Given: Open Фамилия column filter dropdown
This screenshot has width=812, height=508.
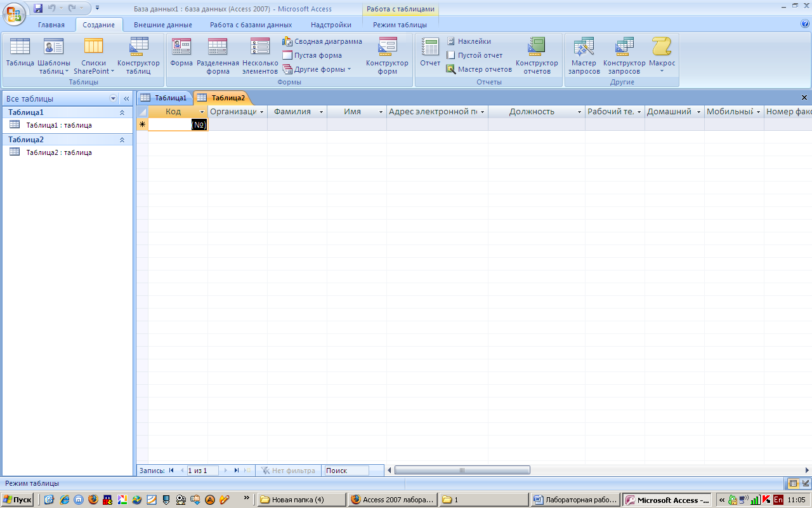Looking at the screenshot, I should click(x=322, y=112).
